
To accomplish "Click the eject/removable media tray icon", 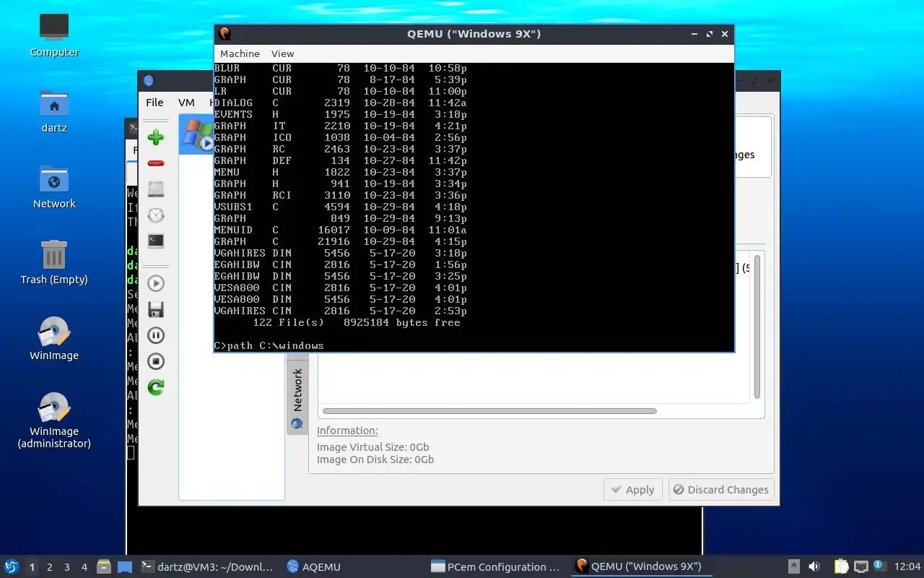I will [793, 567].
